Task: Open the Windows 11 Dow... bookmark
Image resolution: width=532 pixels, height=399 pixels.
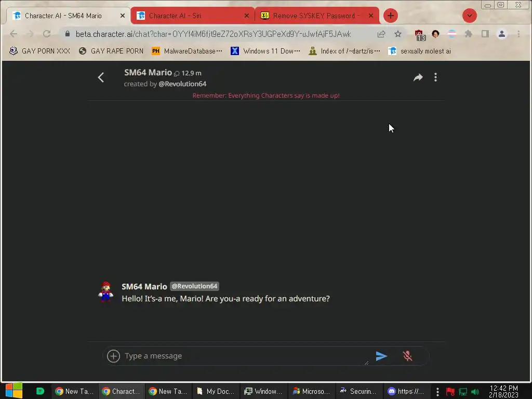Action: coord(265,51)
